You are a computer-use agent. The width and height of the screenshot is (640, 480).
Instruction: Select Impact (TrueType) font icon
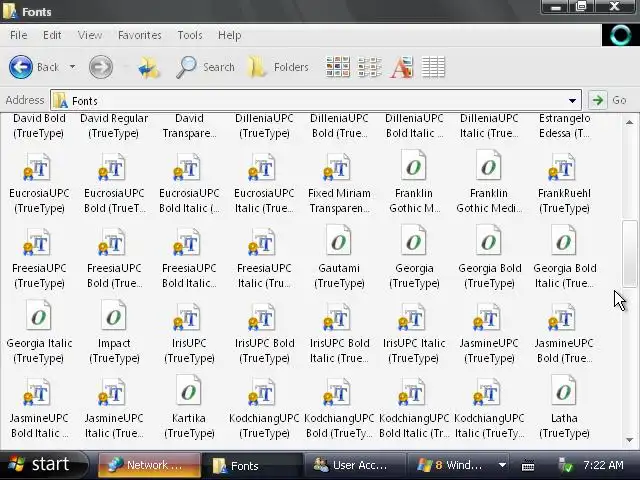pyautogui.click(x=113, y=316)
